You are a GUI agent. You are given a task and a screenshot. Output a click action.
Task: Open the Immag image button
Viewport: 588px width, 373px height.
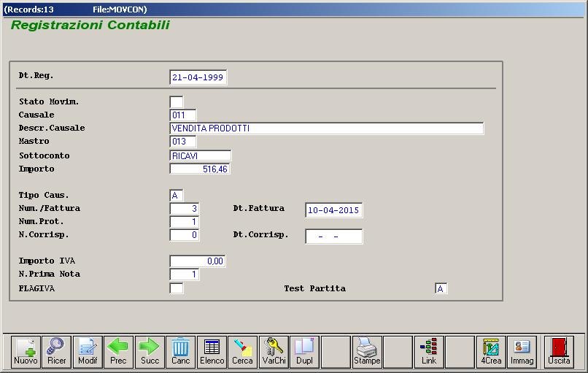point(522,351)
